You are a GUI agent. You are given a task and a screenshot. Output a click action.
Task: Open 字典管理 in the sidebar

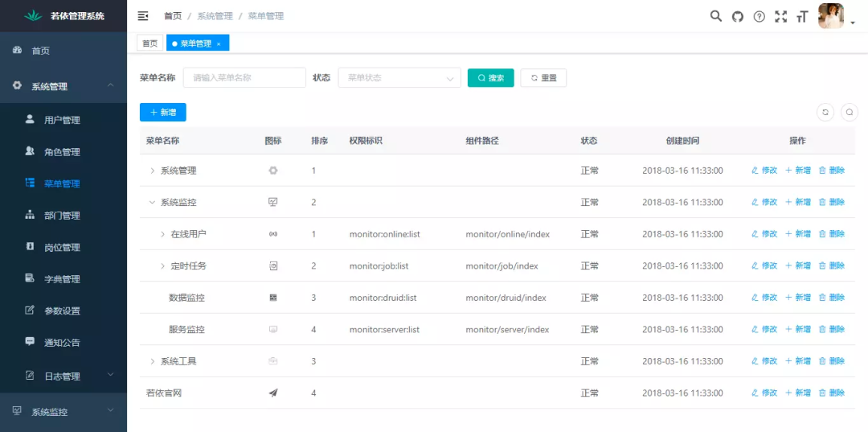coord(63,279)
